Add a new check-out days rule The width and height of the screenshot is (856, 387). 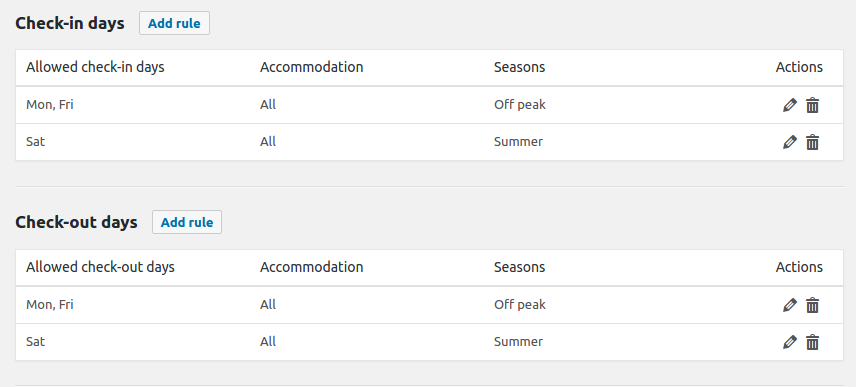pos(187,222)
